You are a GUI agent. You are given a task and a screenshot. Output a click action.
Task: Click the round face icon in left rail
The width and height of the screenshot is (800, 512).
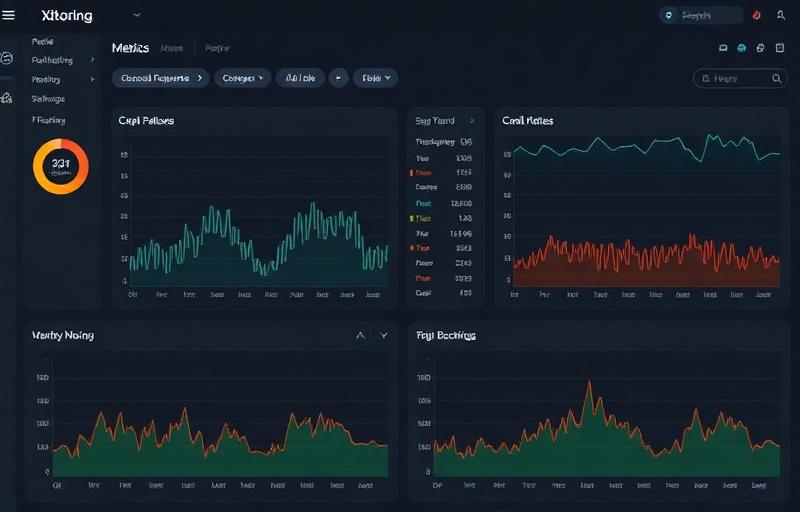coord(7,59)
